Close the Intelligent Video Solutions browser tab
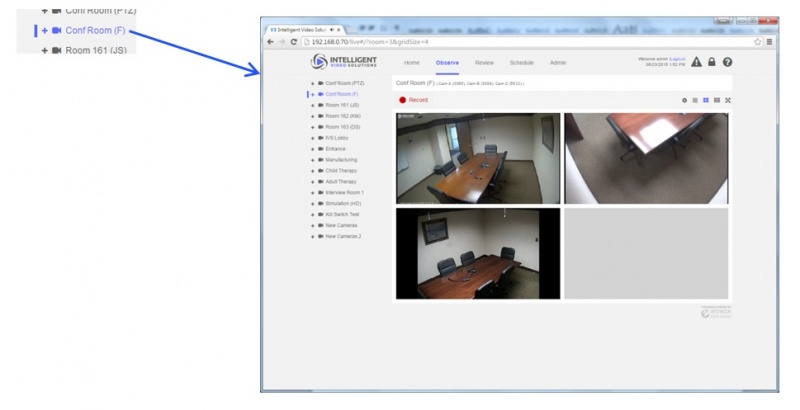Image resolution: width=800 pixels, height=410 pixels. pos(338,30)
